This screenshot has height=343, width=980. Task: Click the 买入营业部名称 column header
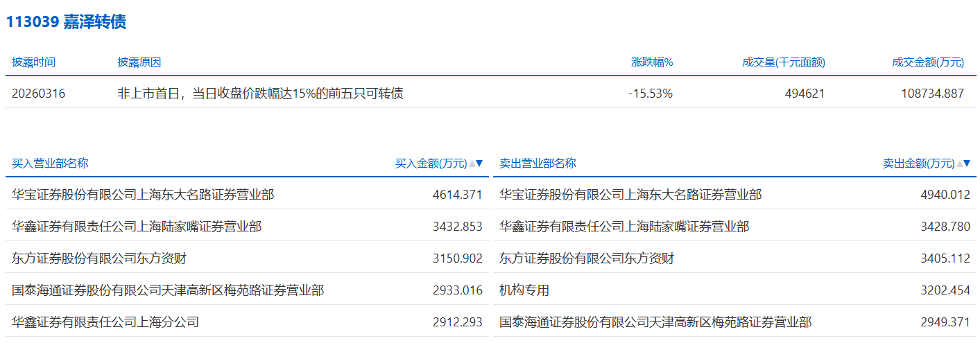point(50,164)
